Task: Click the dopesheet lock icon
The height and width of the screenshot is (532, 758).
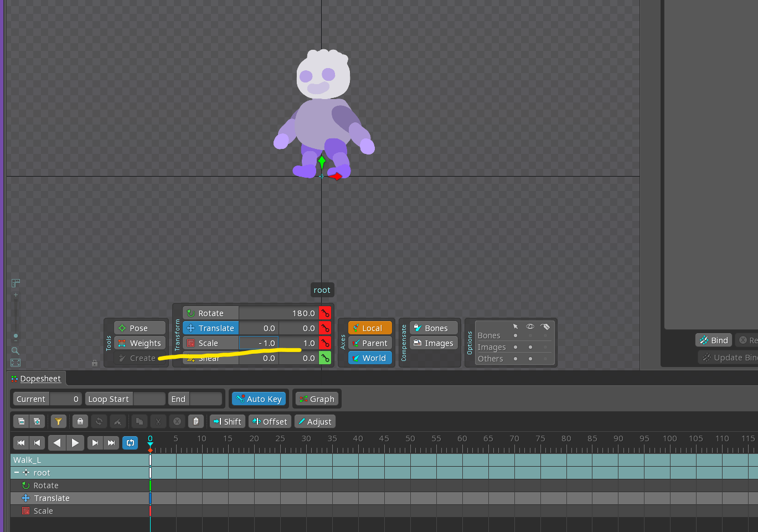Action: click(x=80, y=421)
